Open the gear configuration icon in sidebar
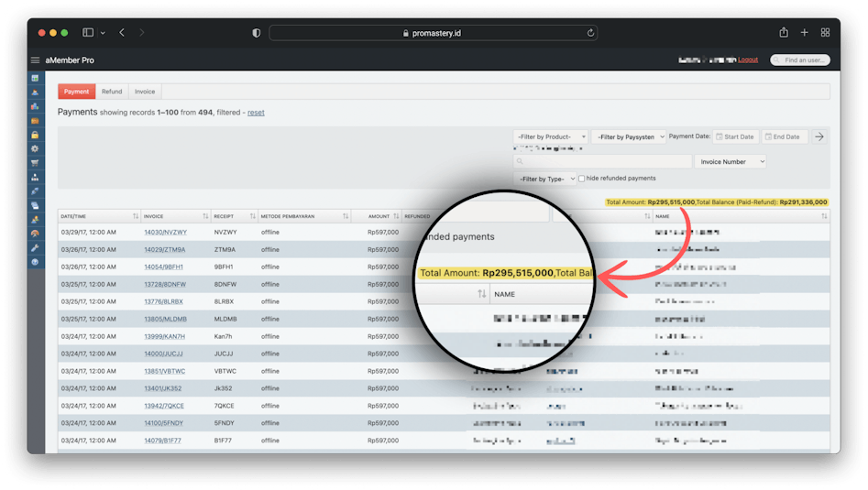 click(35, 148)
